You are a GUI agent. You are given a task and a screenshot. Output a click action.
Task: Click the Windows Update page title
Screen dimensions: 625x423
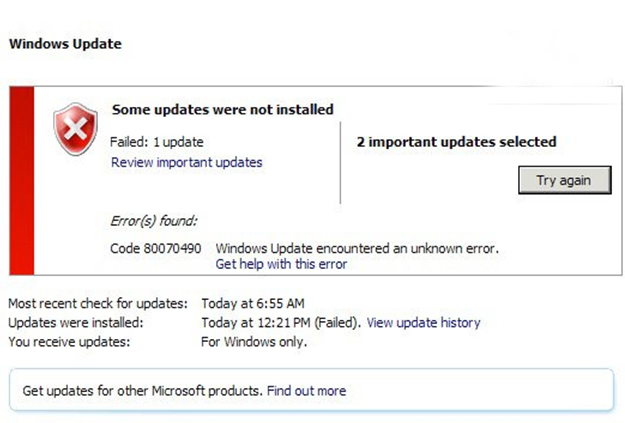(x=65, y=45)
